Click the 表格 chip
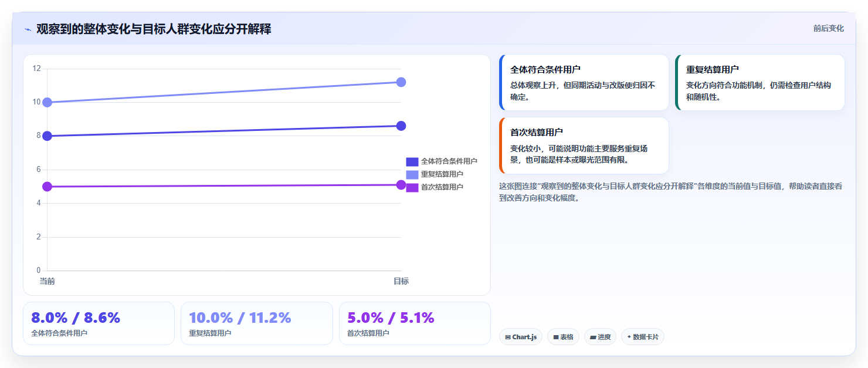The height and width of the screenshot is (368, 868). point(563,337)
